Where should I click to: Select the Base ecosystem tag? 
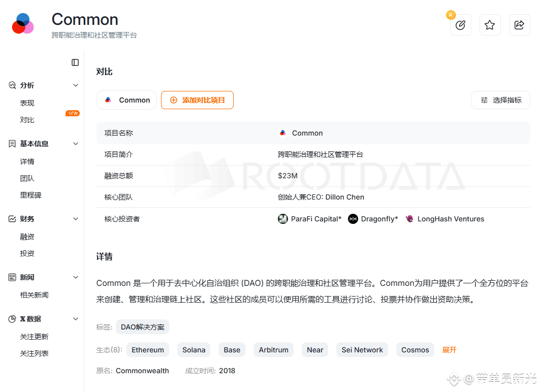(x=232, y=350)
